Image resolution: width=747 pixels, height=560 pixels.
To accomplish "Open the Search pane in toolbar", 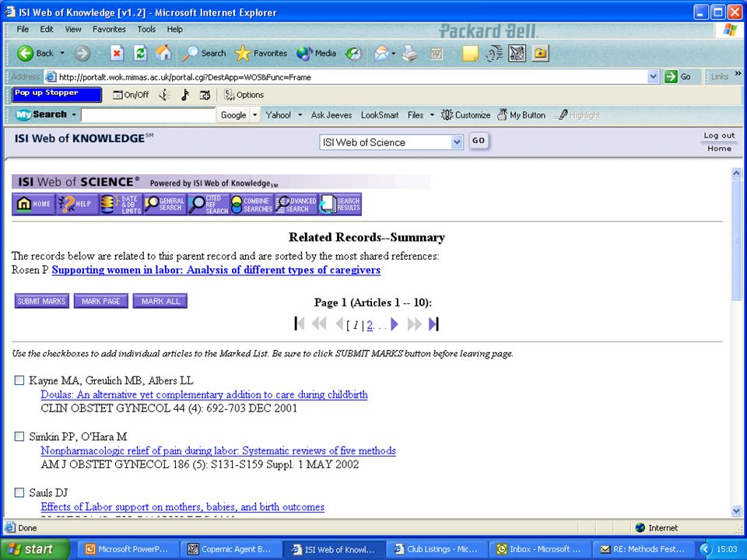I will pyautogui.click(x=204, y=54).
